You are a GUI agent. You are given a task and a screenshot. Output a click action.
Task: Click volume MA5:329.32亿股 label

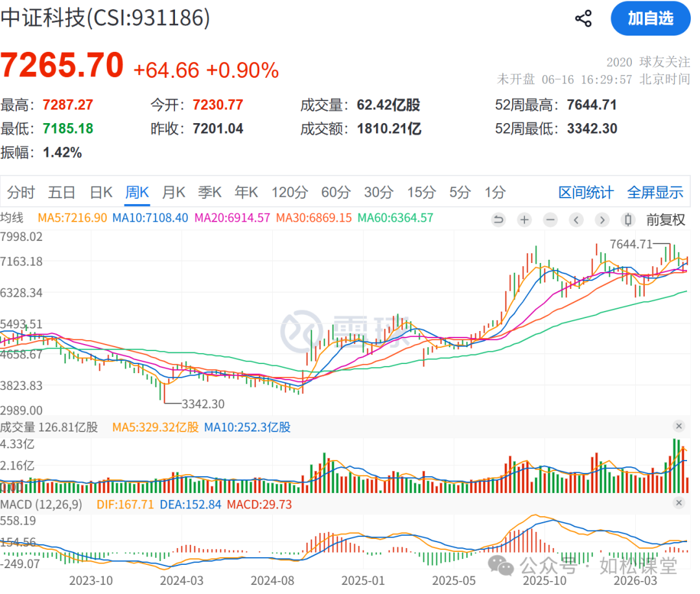[156, 427]
